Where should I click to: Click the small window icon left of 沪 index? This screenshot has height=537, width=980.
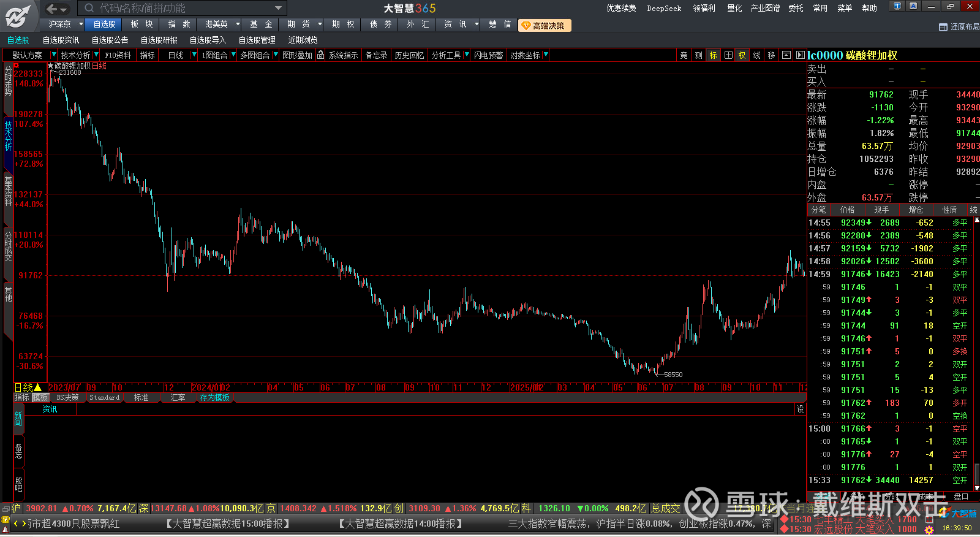tap(6, 508)
